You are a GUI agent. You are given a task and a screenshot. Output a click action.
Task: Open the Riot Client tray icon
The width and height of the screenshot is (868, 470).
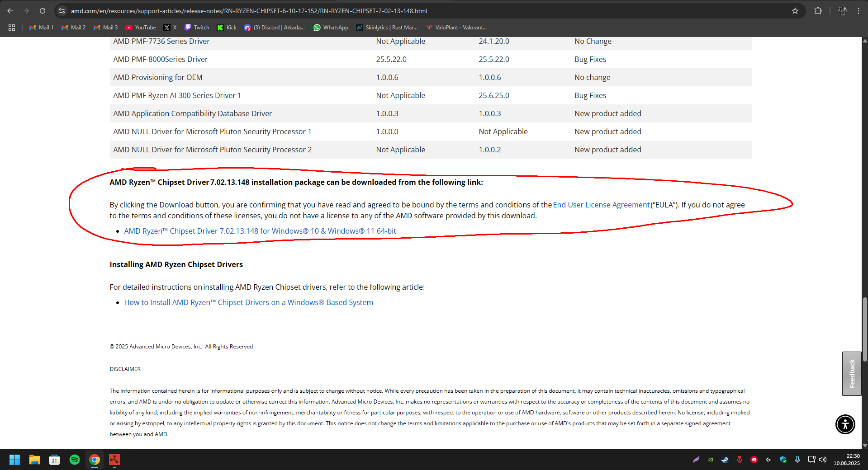pyautogui.click(x=754, y=460)
